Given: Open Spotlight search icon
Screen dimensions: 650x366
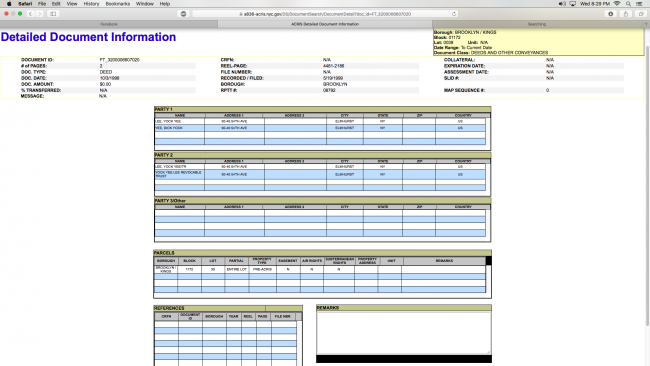Looking at the screenshot, I should (628, 4).
